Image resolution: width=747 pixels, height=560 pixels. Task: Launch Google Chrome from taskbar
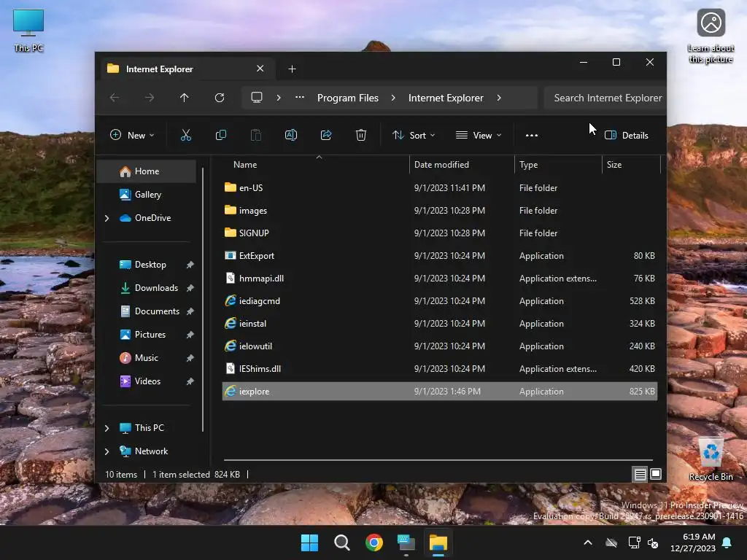click(374, 542)
